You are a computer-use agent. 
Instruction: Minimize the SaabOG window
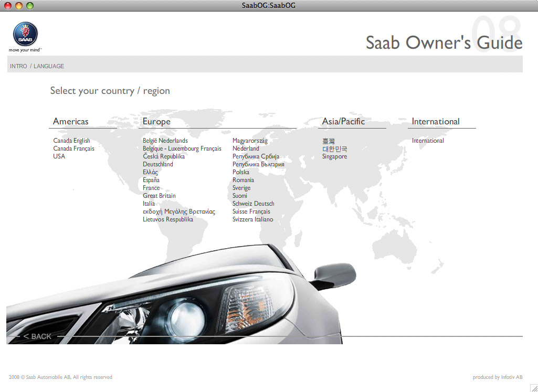pyautogui.click(x=19, y=5)
